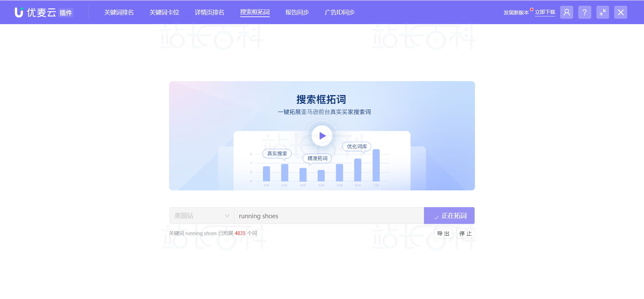Click the red 4835 keyword count
Screen dimensions: 644x299
click(x=240, y=233)
